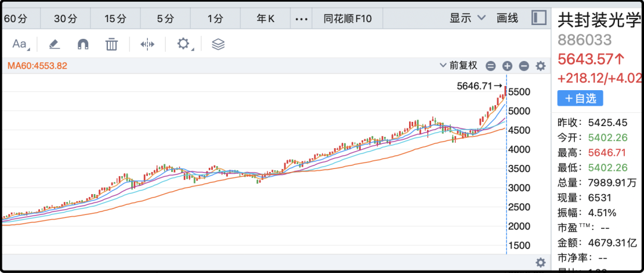Click the MA60:4553.82 indicator label
The image size is (644, 273).
click(x=37, y=66)
